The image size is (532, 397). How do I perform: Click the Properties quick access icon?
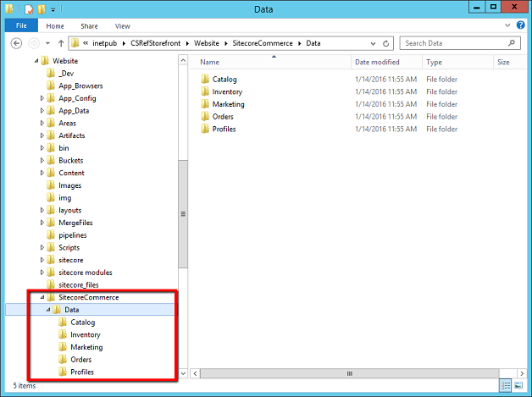click(30, 9)
